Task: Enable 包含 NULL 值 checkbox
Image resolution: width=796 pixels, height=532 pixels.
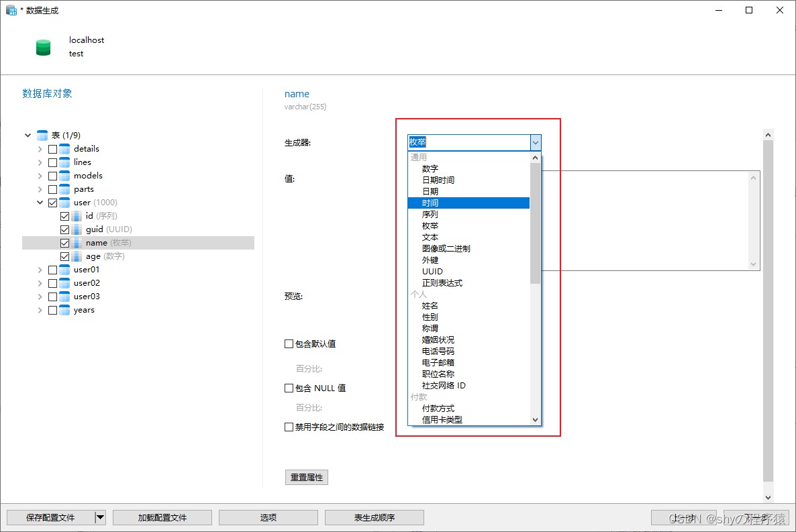Action: pos(289,388)
